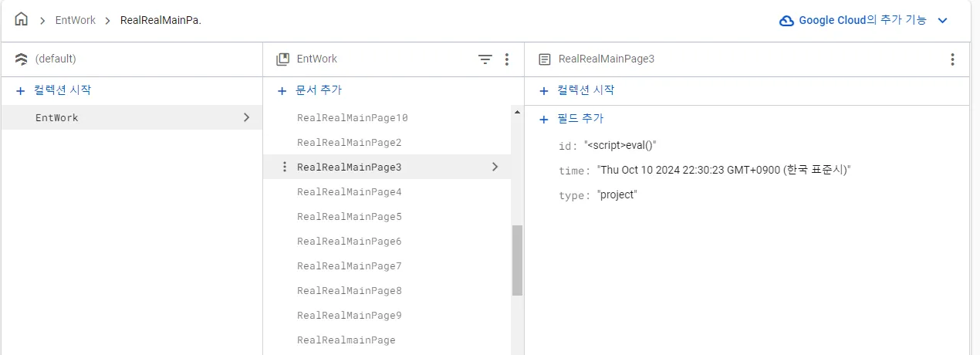980x355 pixels.
Task: Add a field with 필드 추가
Action: point(571,119)
